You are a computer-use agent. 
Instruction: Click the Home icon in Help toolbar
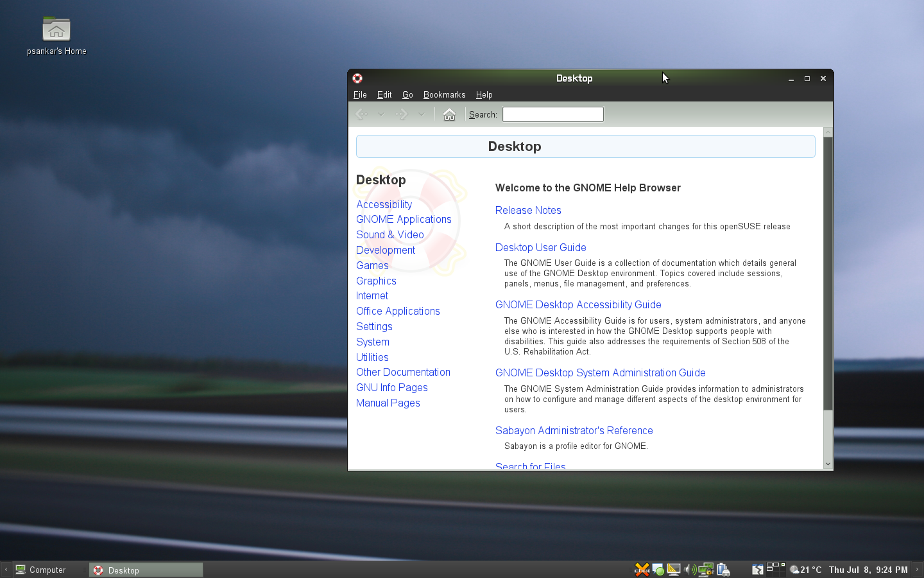pos(449,114)
